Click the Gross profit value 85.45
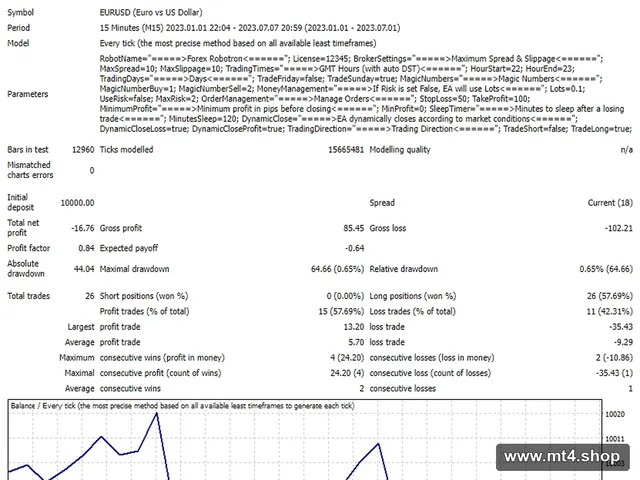 (x=353, y=228)
